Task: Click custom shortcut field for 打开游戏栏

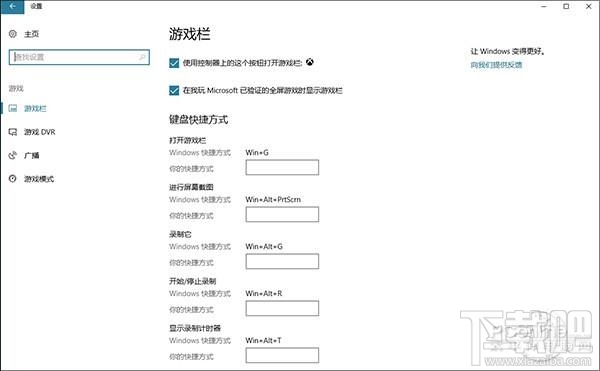Action: coord(282,168)
